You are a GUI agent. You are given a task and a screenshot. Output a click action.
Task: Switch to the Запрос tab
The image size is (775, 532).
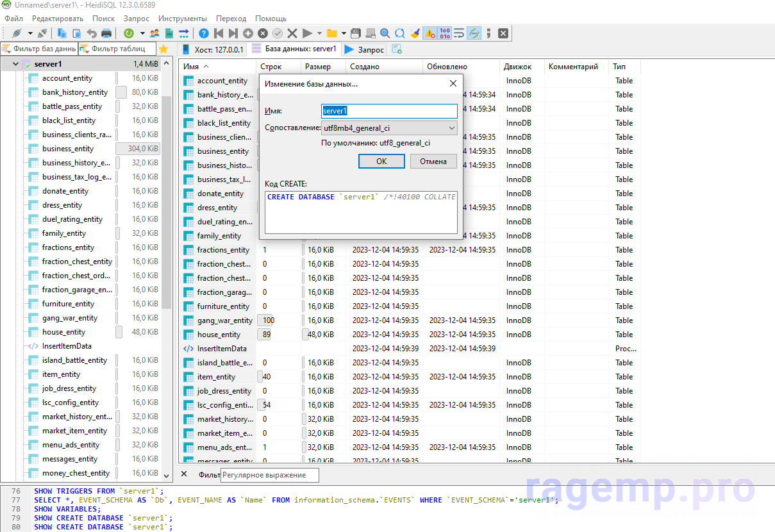(365, 49)
